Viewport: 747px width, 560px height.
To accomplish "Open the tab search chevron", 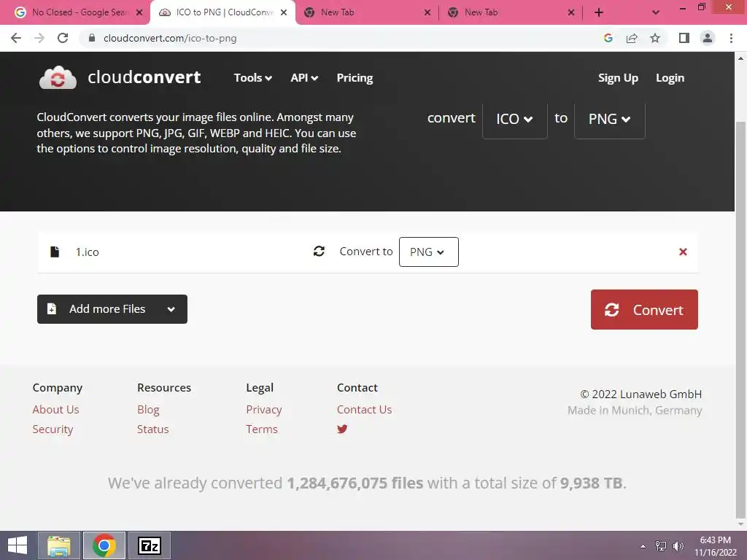I will click(x=656, y=12).
